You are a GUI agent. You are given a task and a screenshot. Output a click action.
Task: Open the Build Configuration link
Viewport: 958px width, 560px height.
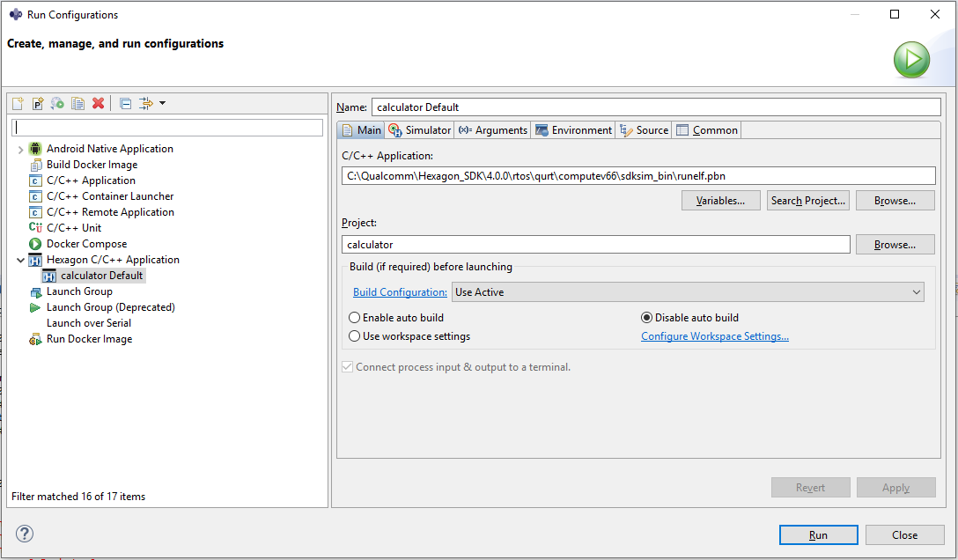(400, 292)
